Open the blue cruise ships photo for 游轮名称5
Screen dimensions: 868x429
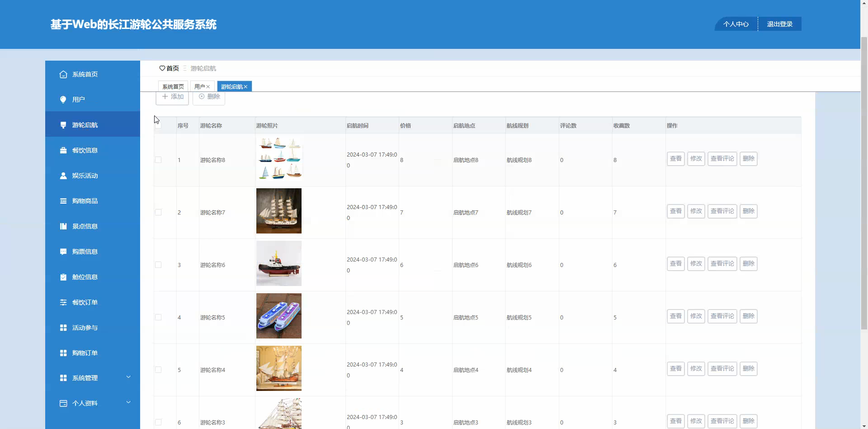tap(279, 316)
